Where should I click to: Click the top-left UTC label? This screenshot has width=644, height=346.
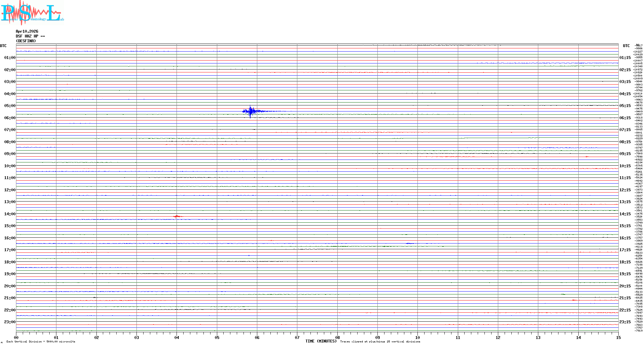click(3, 46)
